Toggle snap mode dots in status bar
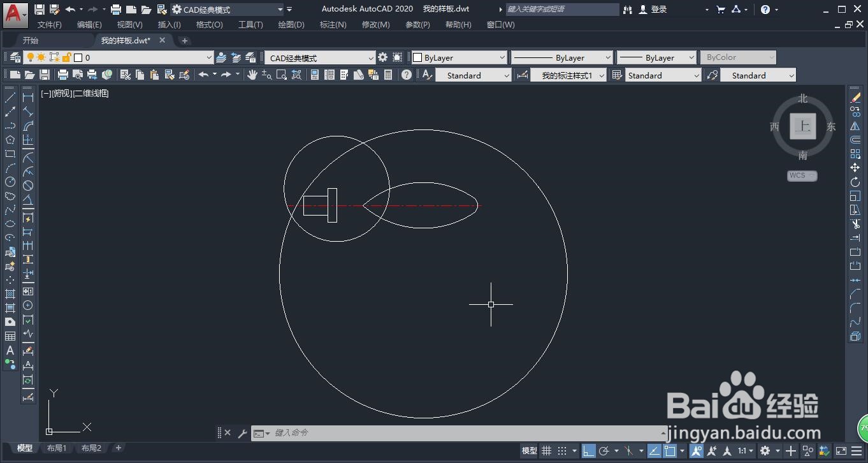Image resolution: width=868 pixels, height=463 pixels. pos(562,451)
